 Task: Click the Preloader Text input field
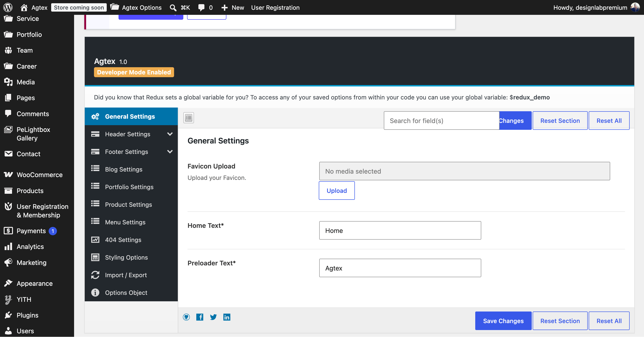click(x=400, y=268)
